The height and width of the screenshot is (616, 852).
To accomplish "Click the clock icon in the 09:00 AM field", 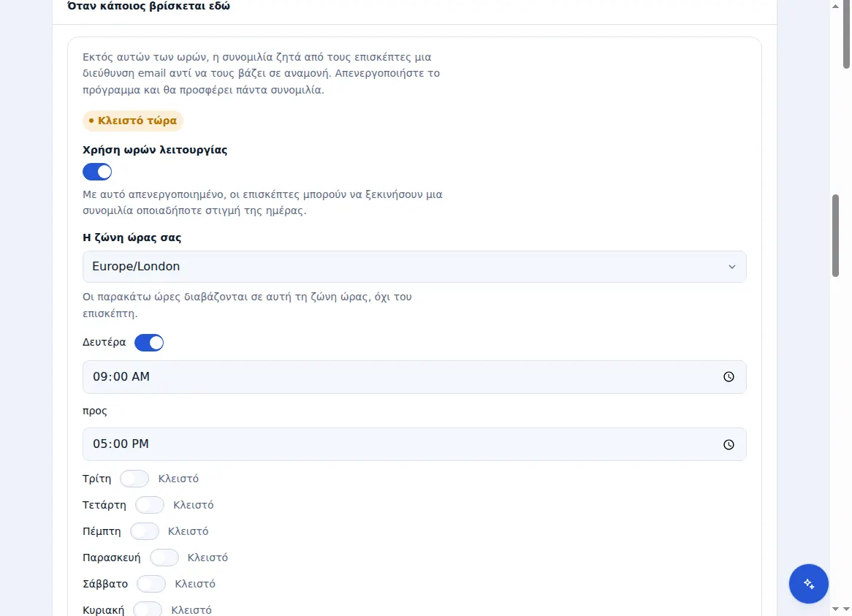I will 729,377.
